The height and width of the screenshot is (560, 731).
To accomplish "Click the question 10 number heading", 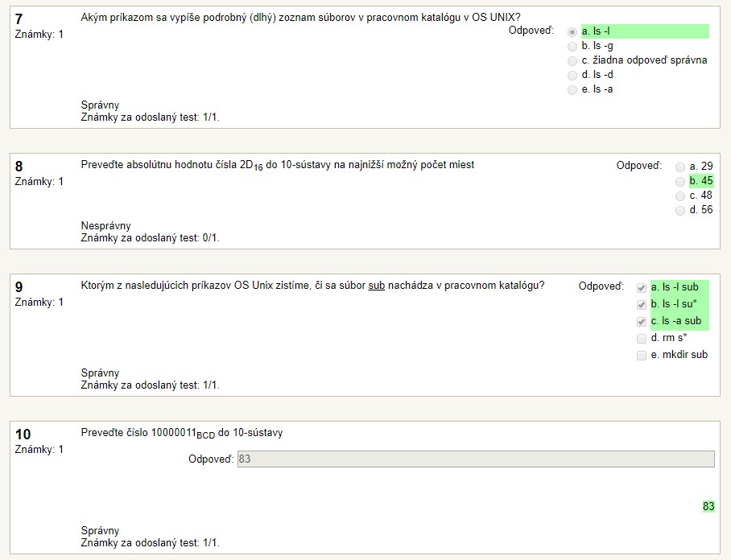I will 23,434.
